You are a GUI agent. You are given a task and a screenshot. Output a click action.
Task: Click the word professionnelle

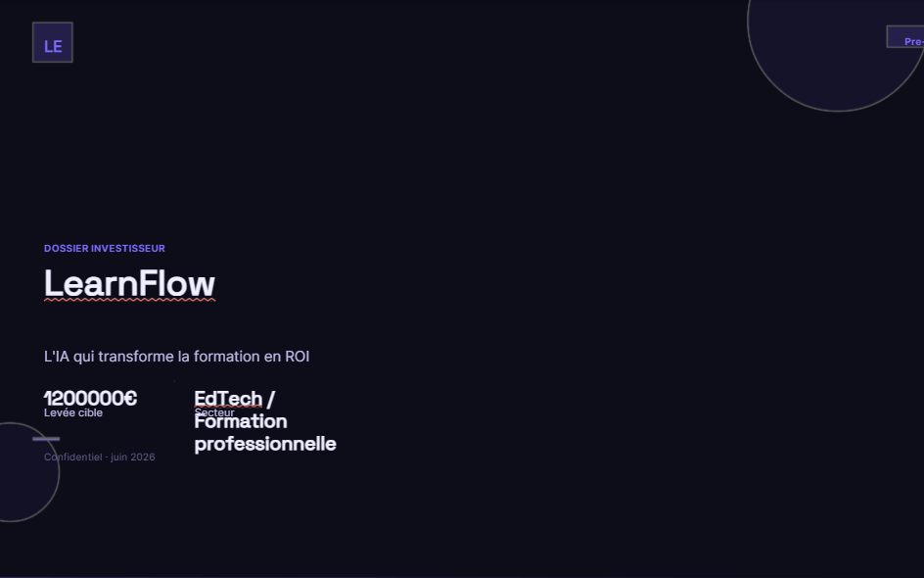pos(265,444)
